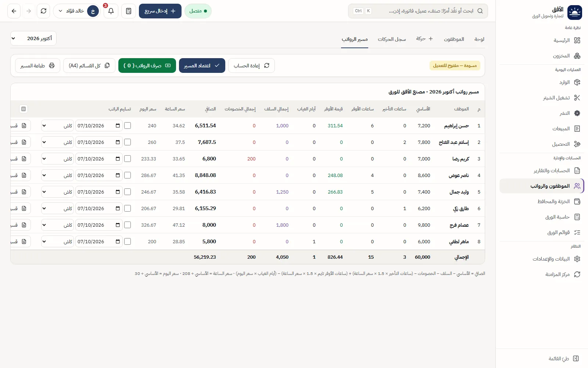This screenshot has width=588, height=368.
Task: Check salary delivered box for وليد جمال
Action: pos(128,192)
